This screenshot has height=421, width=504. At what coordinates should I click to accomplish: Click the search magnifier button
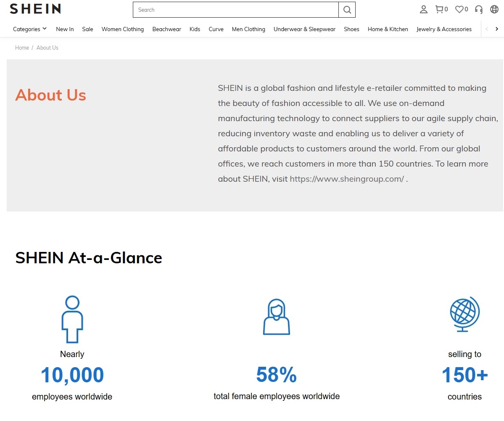[347, 10]
